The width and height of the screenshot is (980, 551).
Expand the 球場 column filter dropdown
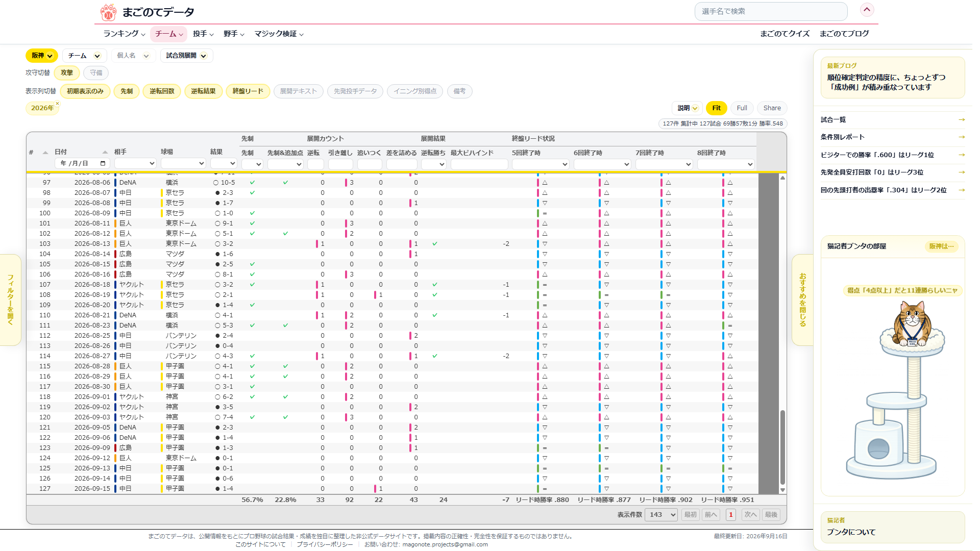coord(183,163)
